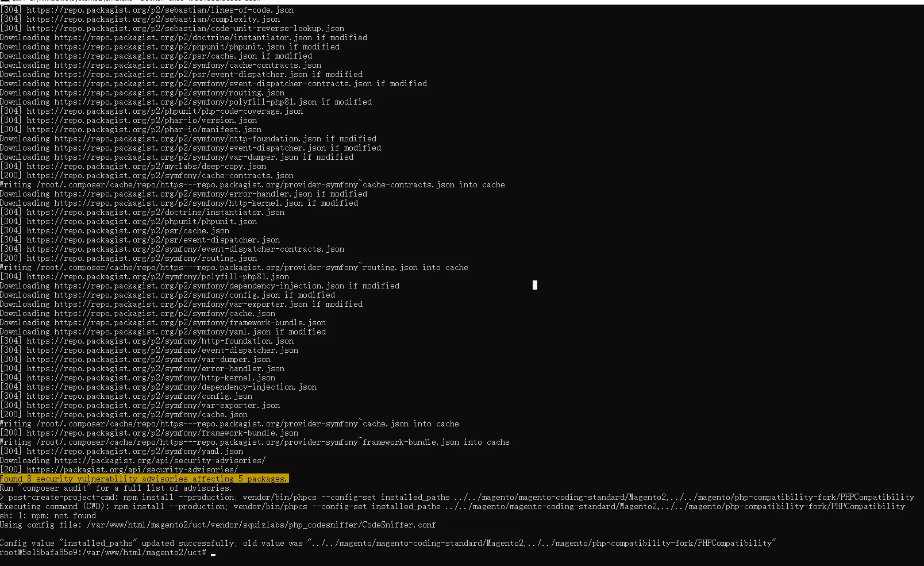The height and width of the screenshot is (566, 924).
Task: Select the Downloading psr/event-dispatcher.json if modified line
Action: 182,74
